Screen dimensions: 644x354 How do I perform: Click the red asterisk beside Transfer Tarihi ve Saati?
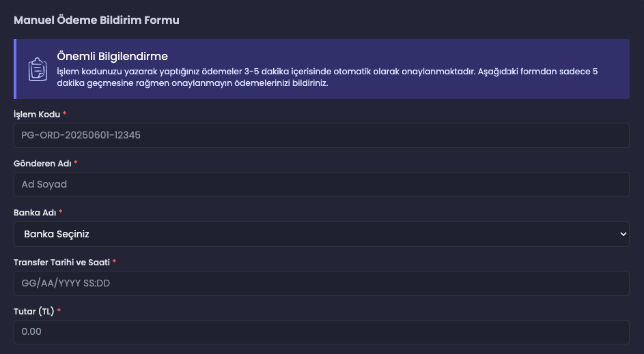point(114,261)
